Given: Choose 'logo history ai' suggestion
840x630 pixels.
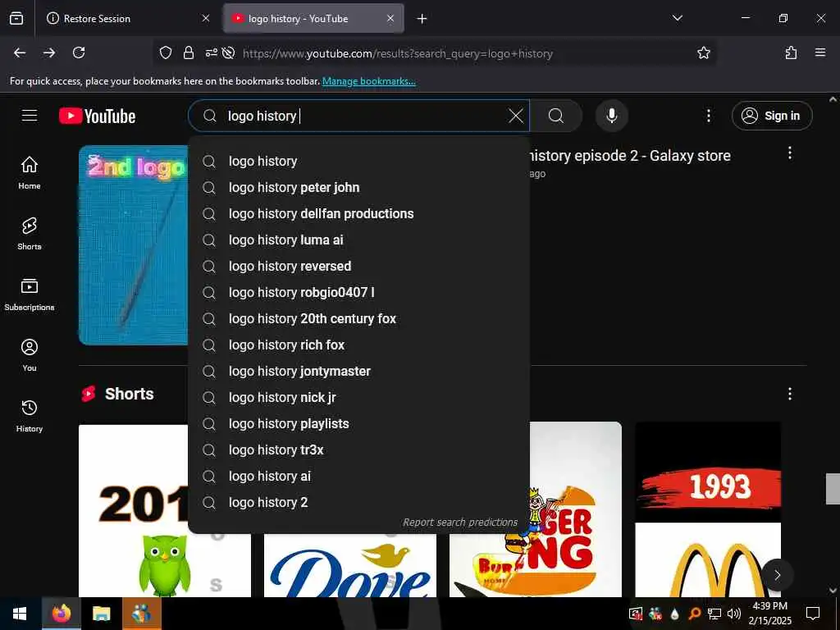Looking at the screenshot, I should point(359,477).
